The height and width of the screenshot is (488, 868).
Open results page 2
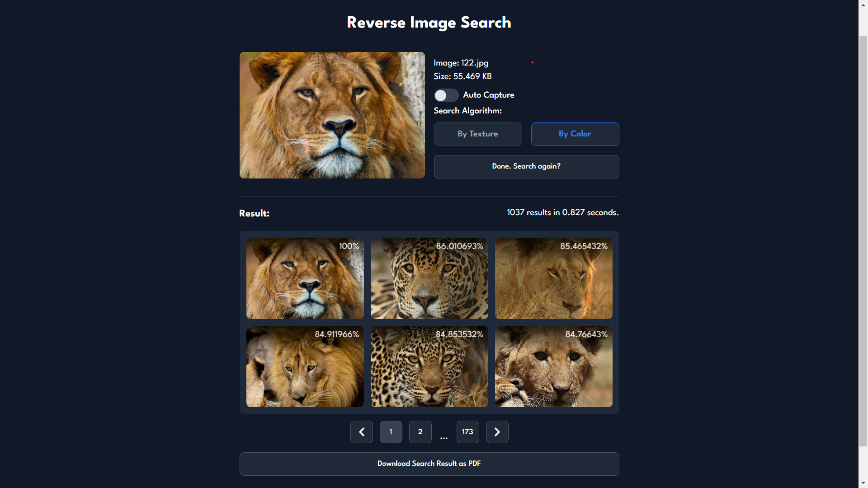pos(420,432)
